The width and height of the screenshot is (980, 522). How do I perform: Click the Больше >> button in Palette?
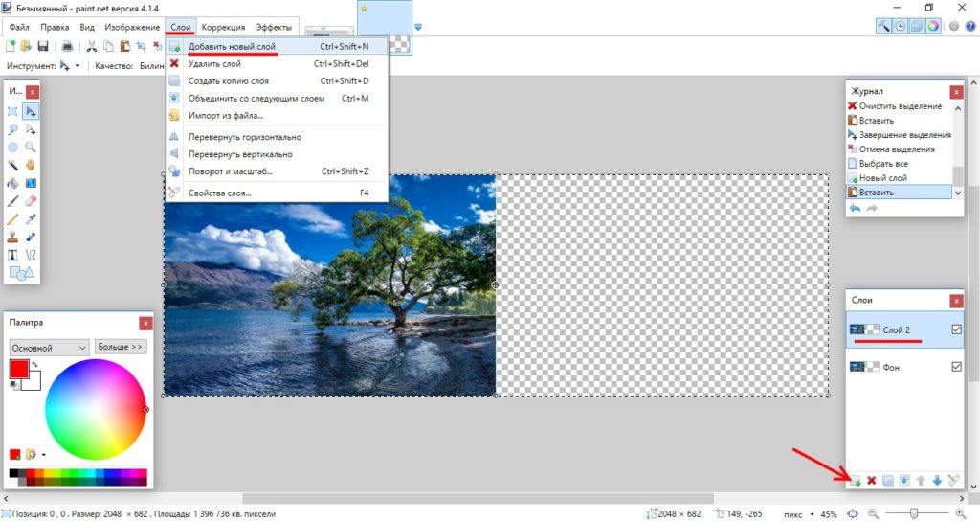[120, 347]
